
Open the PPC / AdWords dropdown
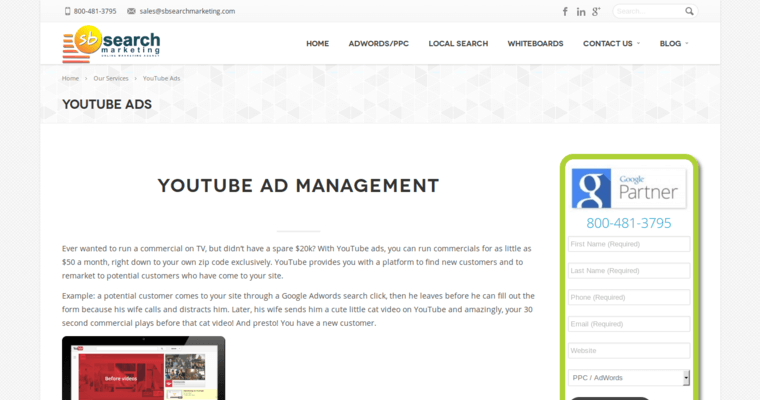629,378
